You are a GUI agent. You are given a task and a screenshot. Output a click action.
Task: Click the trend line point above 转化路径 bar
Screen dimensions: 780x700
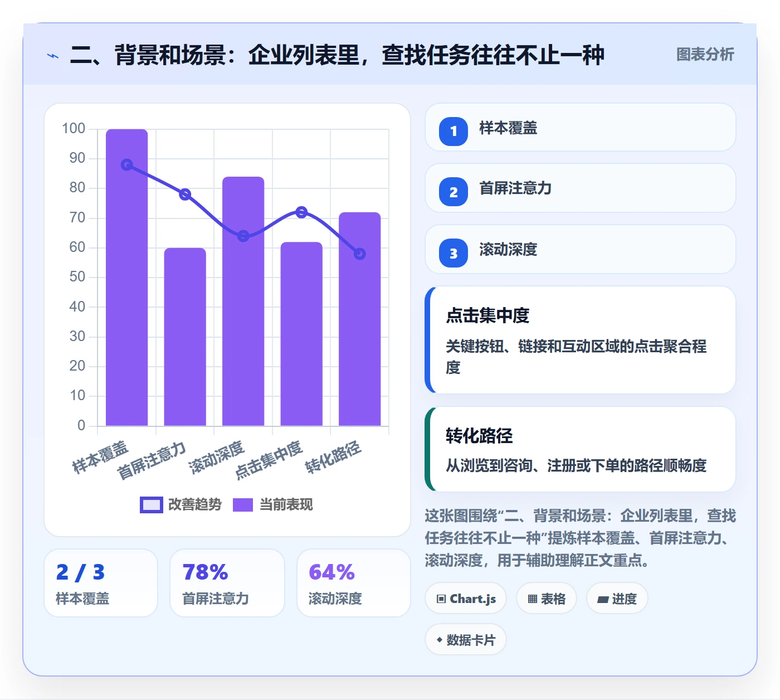(x=360, y=254)
